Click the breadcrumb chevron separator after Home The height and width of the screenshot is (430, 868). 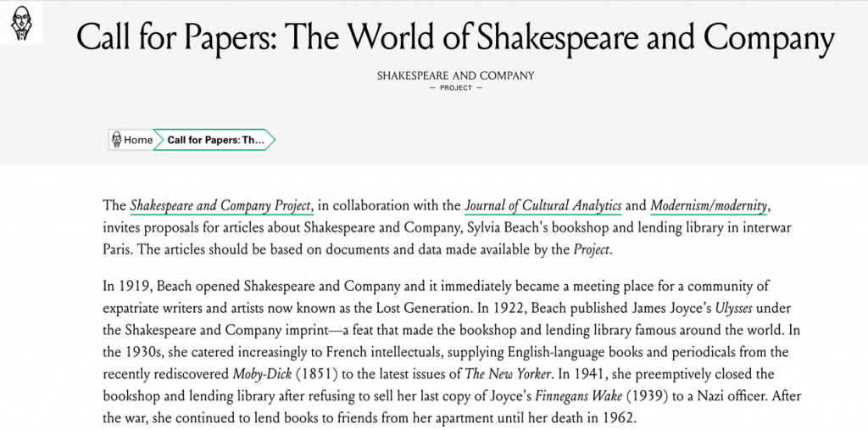coord(159,140)
